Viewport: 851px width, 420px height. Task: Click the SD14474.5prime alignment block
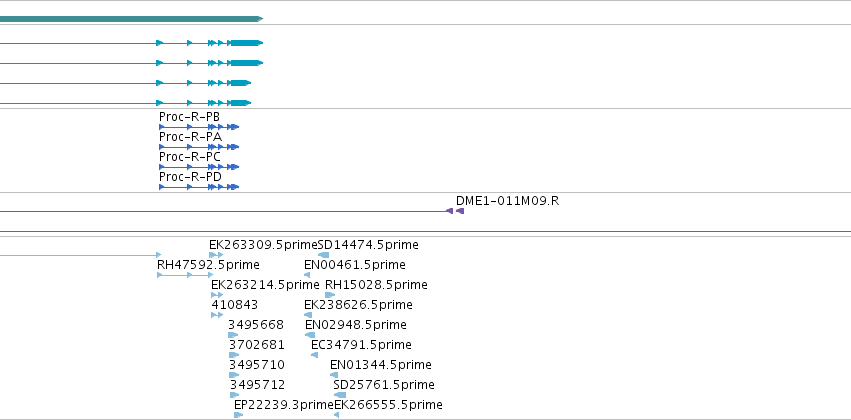click(x=323, y=255)
